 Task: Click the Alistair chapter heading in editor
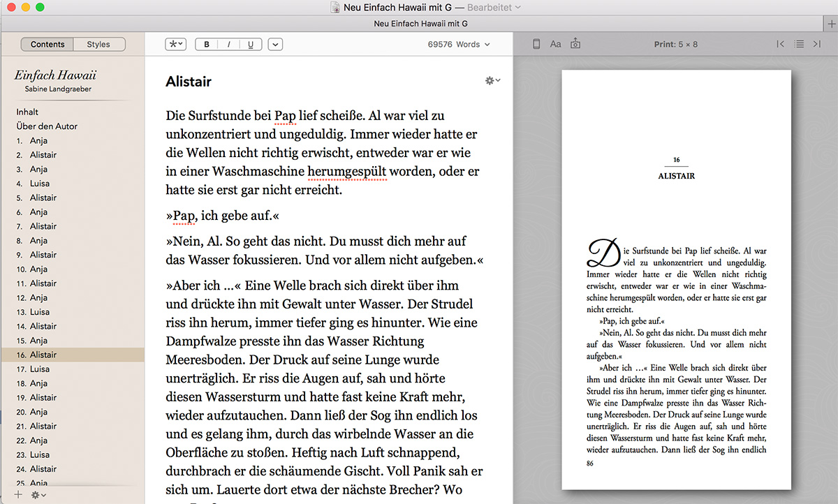click(189, 82)
